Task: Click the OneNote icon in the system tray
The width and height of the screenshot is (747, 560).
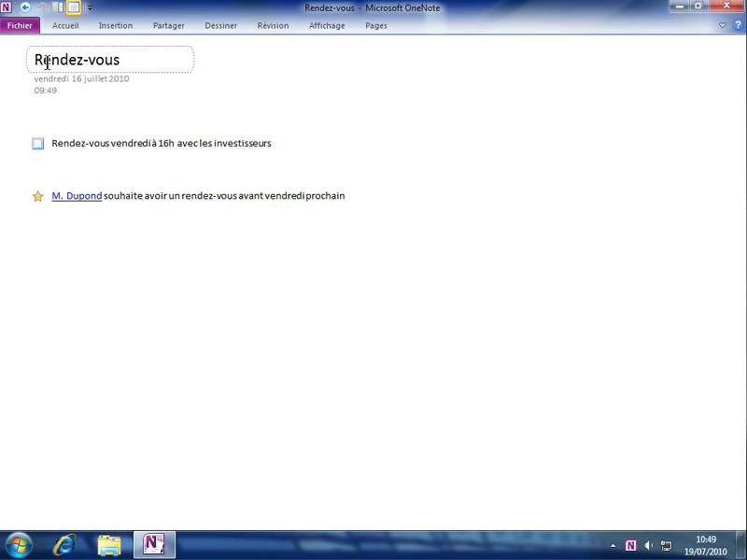Action: [631, 545]
